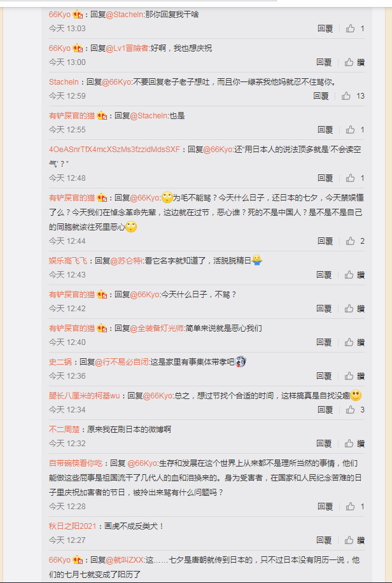The image size is (392, 583).
Task: Reply to 不二周楚's 12:32 comment
Action: 324,443
